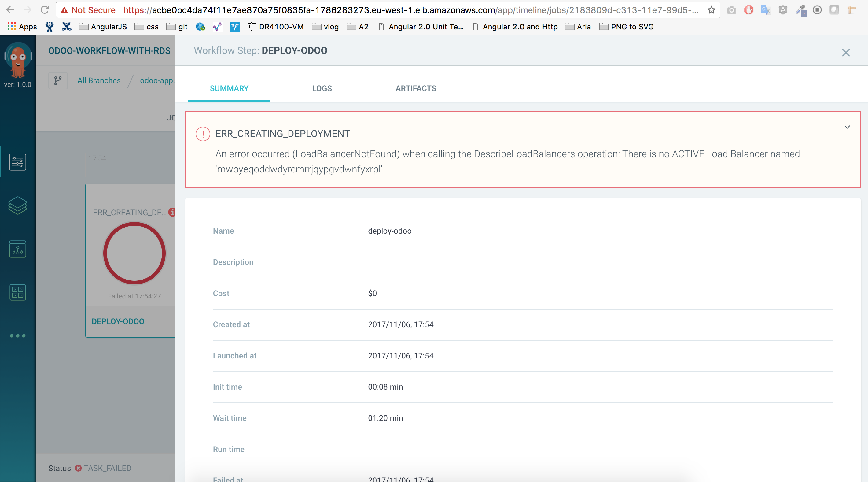Open the workflow hierarchy icon in sidebar
Screen dimensions: 868x482
17,249
